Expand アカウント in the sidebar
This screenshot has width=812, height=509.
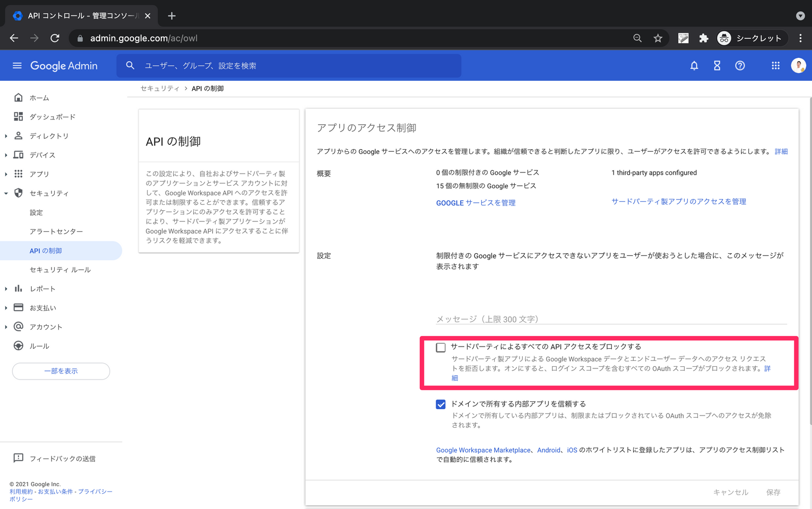6,327
